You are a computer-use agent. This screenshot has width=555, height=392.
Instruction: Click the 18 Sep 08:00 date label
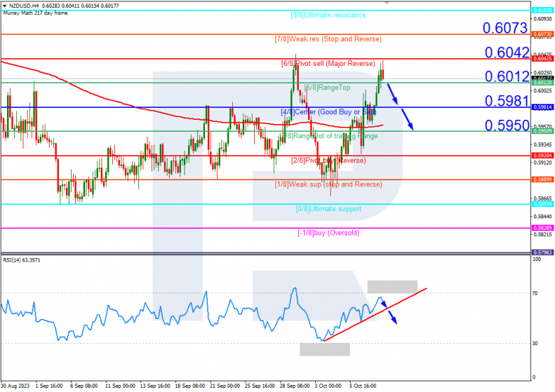point(189,386)
